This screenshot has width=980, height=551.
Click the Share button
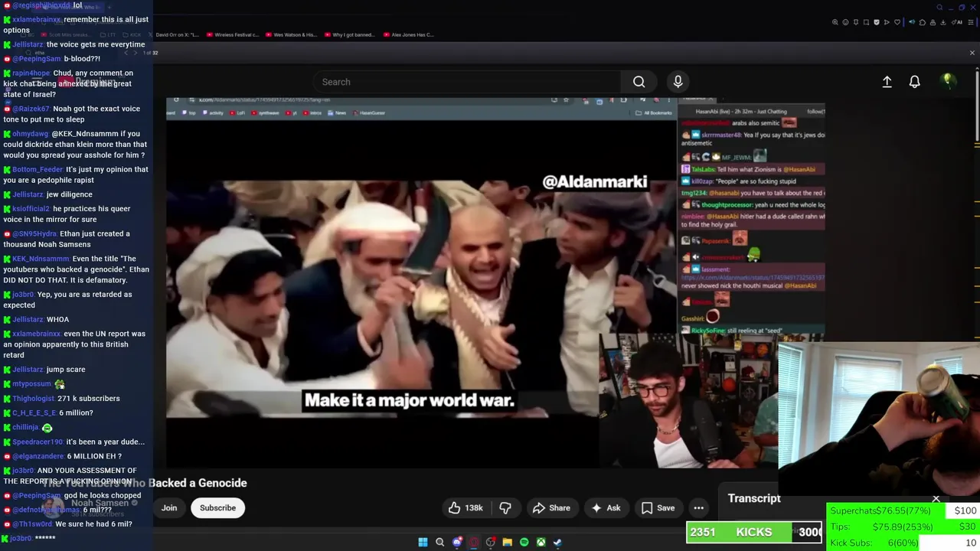tap(551, 508)
